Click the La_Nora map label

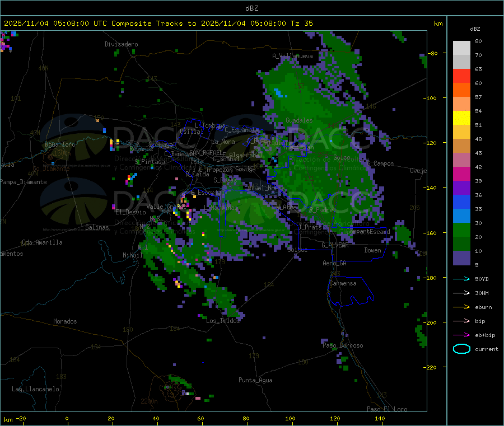pos(223,142)
